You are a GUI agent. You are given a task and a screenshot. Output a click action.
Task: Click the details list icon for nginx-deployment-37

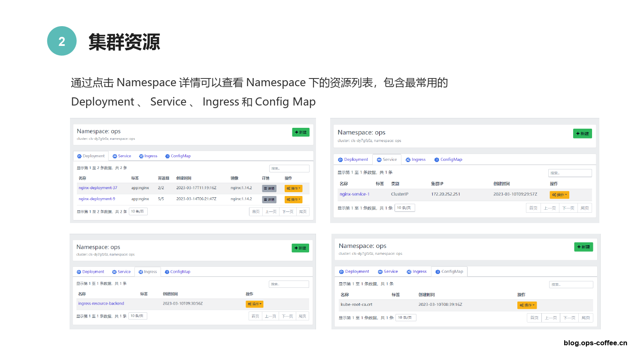coord(269,188)
